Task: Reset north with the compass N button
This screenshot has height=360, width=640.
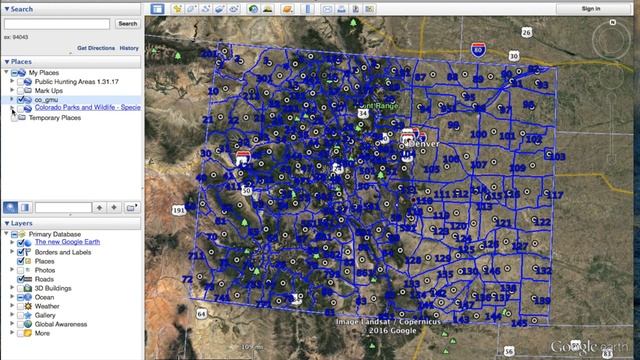Action: click(613, 22)
